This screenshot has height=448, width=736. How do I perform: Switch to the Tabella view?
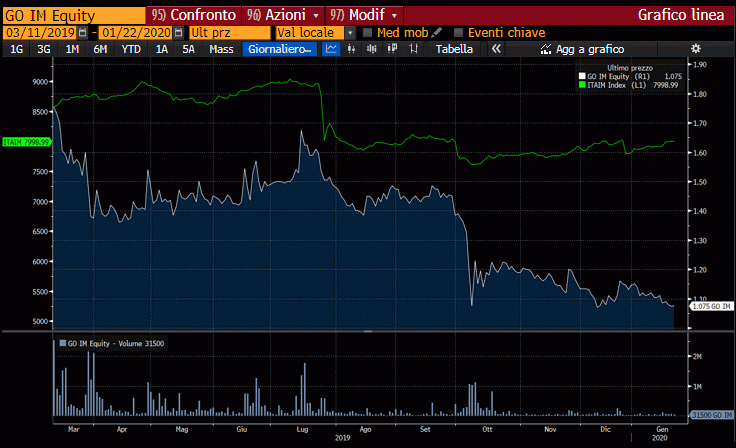[x=454, y=49]
